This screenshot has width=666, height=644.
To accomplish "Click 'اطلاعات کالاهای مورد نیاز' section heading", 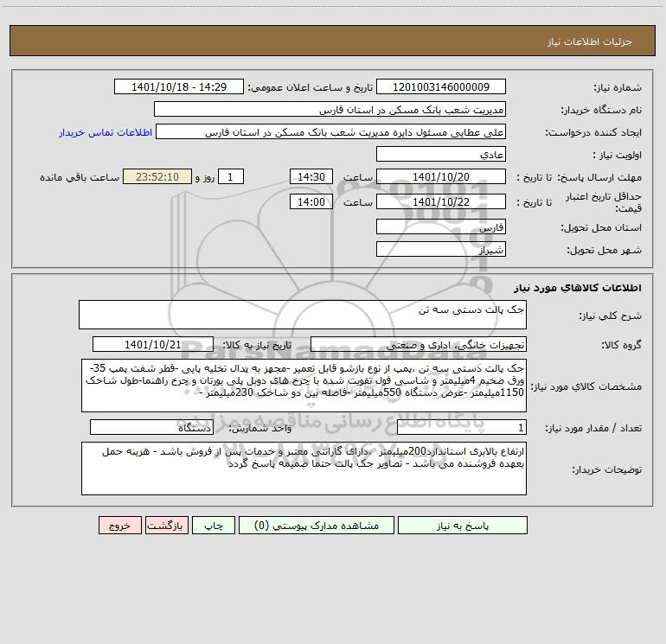I will [578, 288].
